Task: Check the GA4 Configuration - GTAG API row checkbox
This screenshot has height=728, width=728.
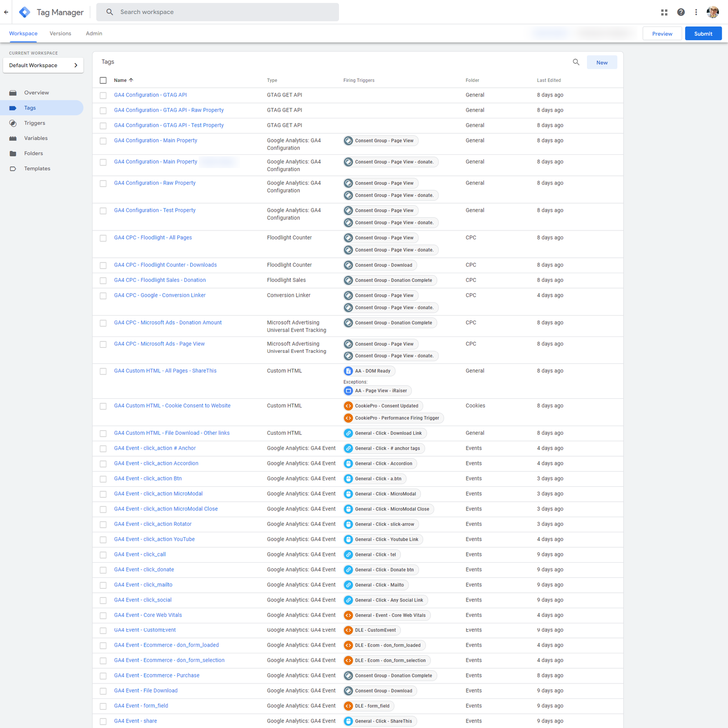Action: tap(103, 96)
